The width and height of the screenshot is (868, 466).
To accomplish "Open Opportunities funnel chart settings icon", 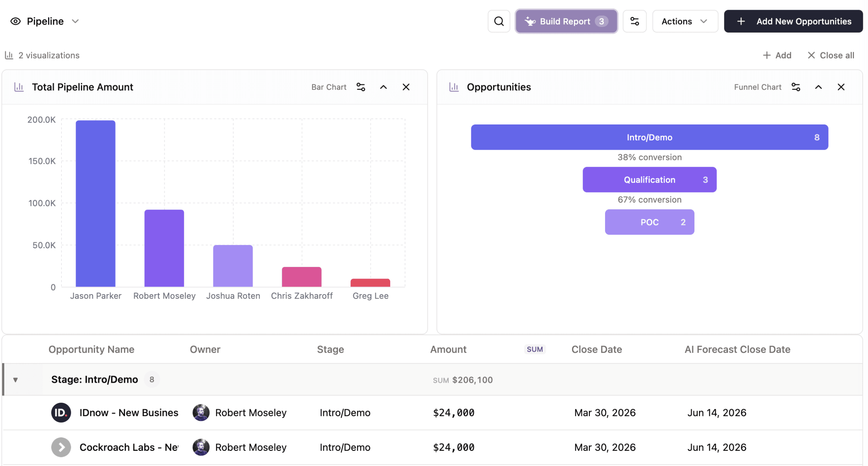I will click(x=796, y=87).
